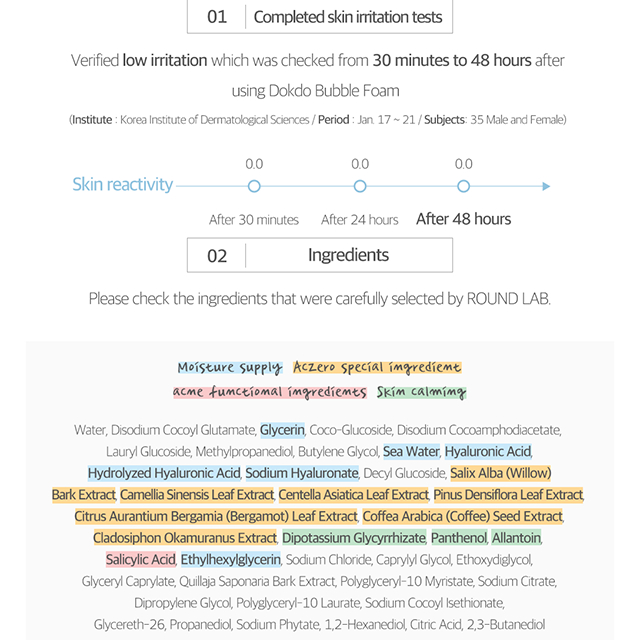Click Centella Asiatica Leaf Extract ingredient
The image size is (640, 640).
click(353, 495)
